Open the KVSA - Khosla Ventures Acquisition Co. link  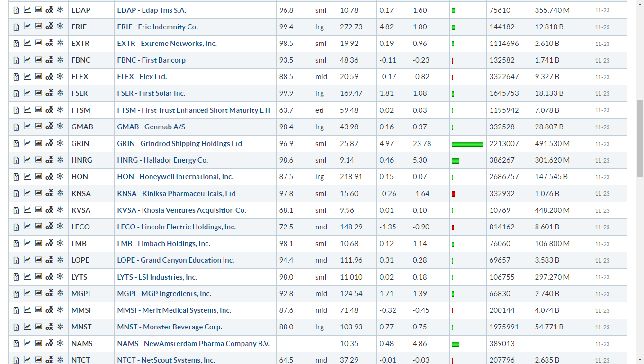182,210
